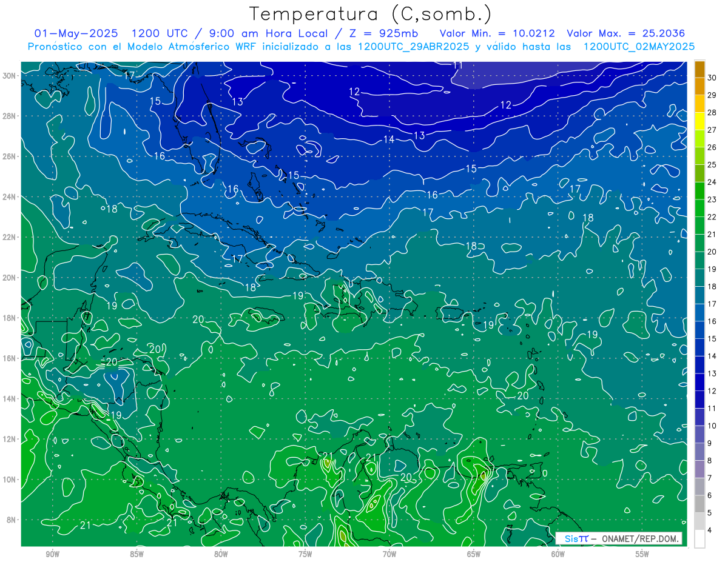The width and height of the screenshot is (728, 562).
Task: Click the '22N' latitude axis label
Action: tap(8, 237)
